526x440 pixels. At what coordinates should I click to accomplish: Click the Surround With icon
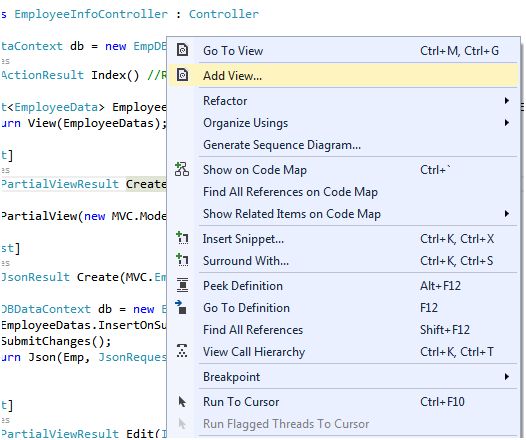[182, 260]
